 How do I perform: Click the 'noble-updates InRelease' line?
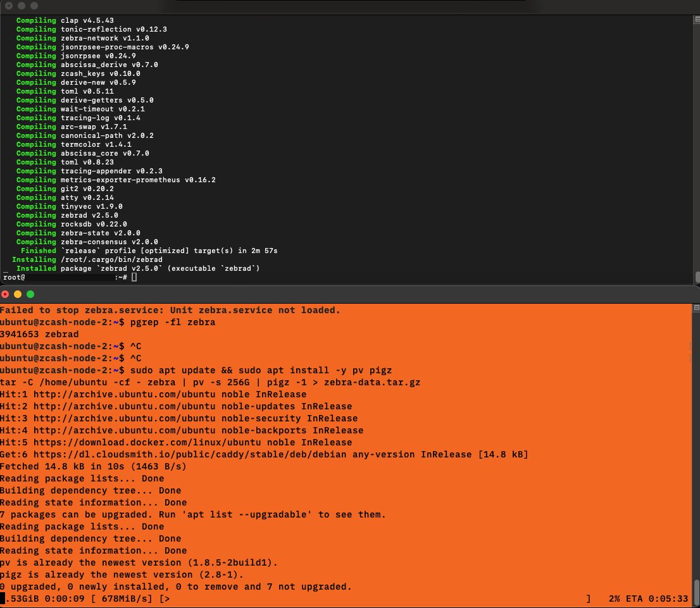tap(176, 407)
